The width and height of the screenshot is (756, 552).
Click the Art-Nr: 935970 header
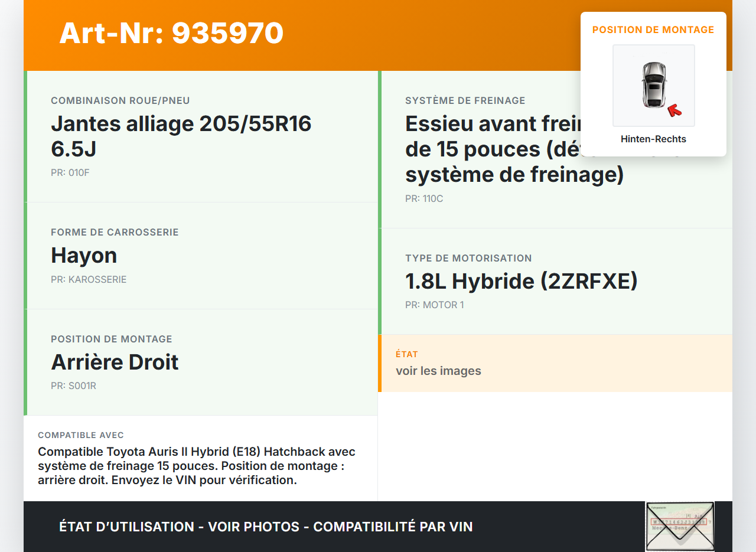[x=171, y=34]
